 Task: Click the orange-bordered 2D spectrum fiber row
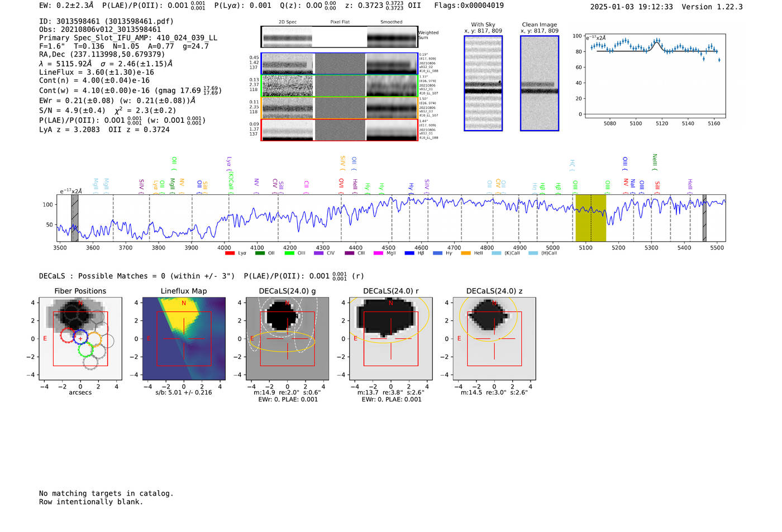(x=340, y=108)
